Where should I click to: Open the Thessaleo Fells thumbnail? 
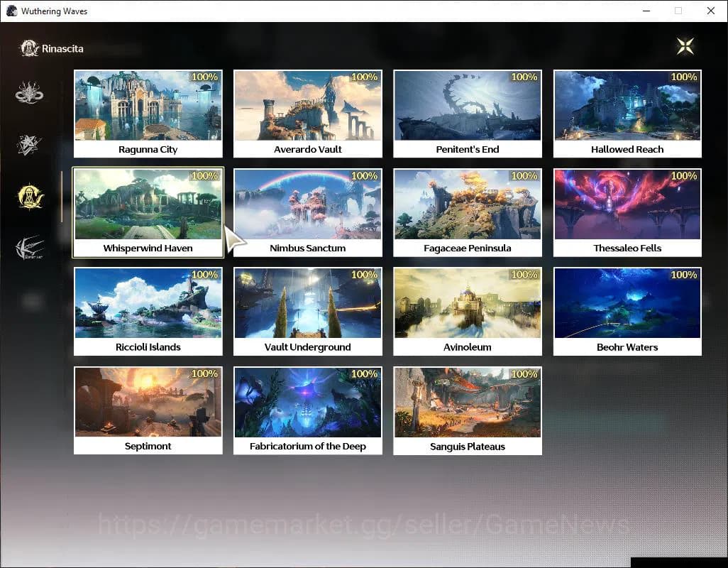pos(627,204)
